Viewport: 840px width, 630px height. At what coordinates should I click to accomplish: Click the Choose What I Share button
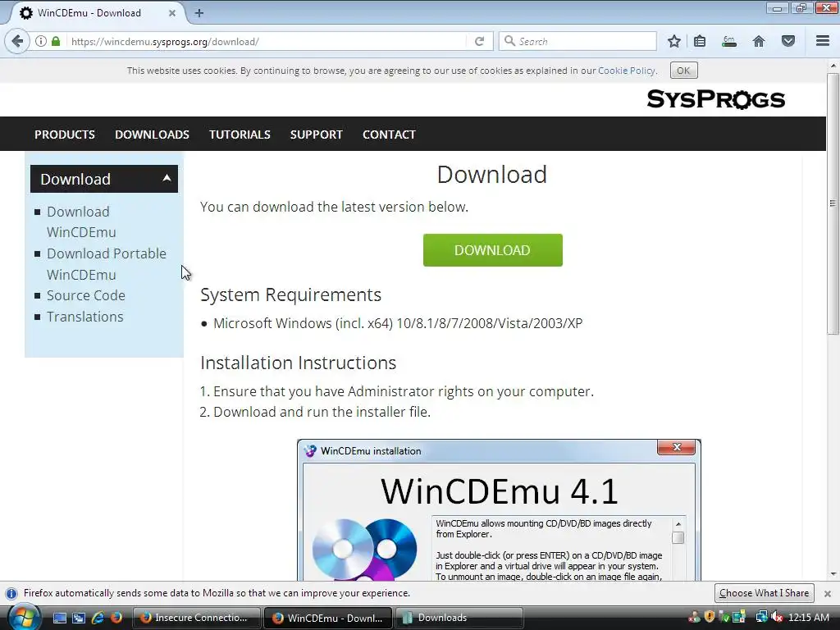pos(764,593)
